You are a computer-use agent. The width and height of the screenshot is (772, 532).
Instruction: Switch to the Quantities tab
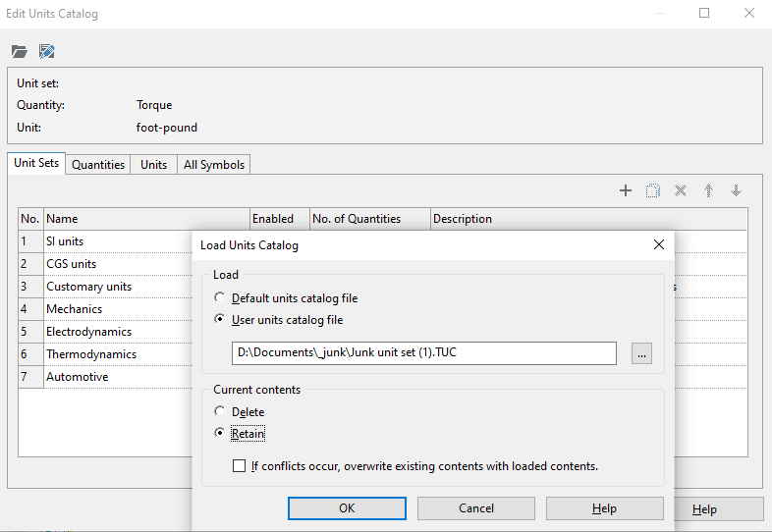(98, 165)
